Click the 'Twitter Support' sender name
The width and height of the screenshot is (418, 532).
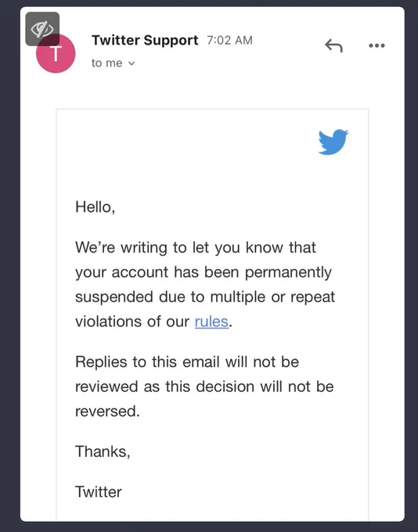145,41
